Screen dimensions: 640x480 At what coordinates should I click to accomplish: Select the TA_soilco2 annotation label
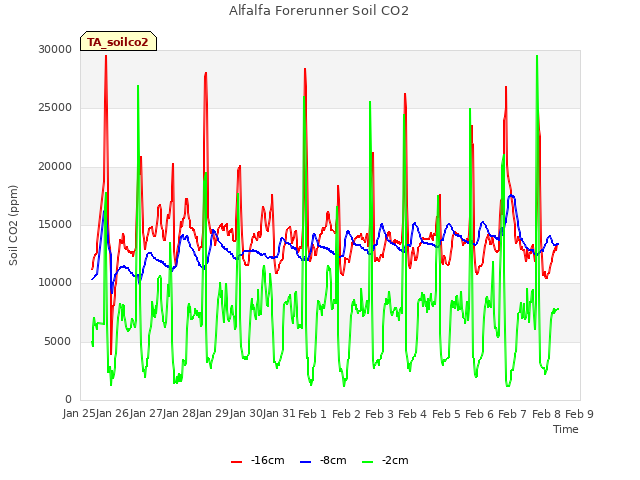click(x=118, y=42)
